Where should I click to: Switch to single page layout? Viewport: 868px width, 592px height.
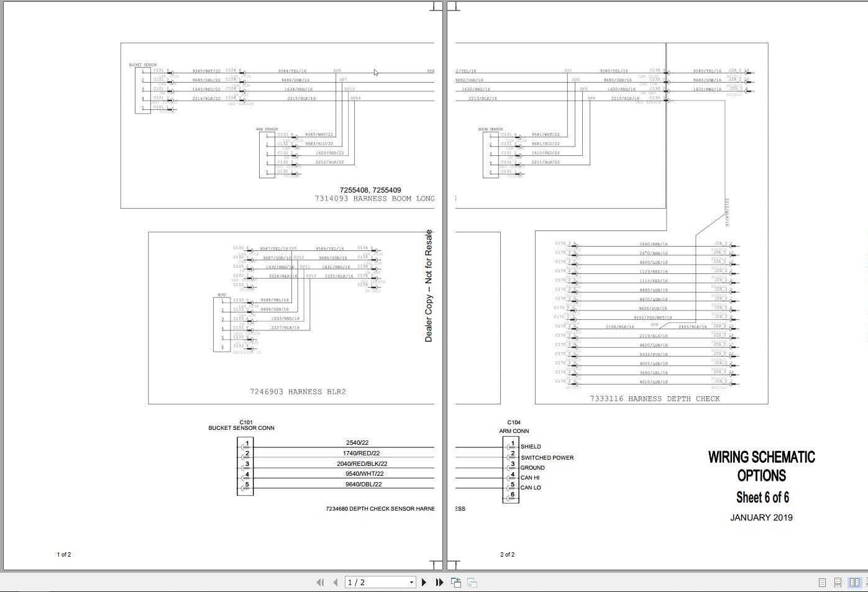pyautogui.click(x=822, y=582)
